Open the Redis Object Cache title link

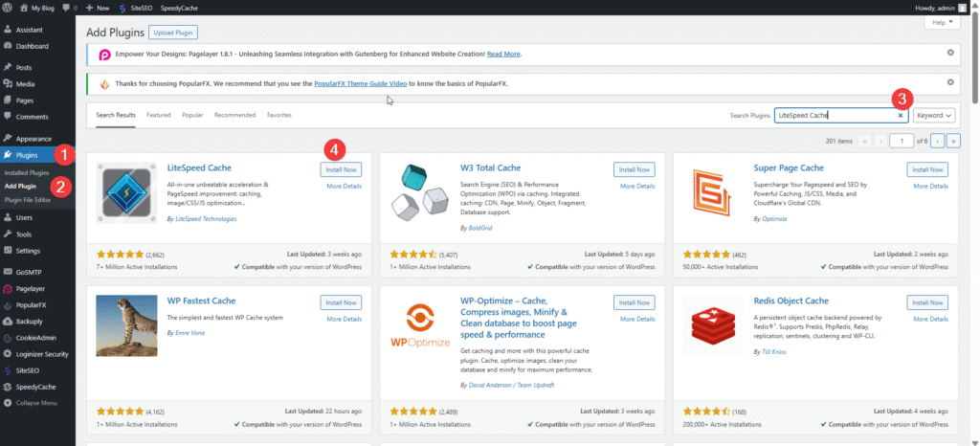[x=791, y=301]
